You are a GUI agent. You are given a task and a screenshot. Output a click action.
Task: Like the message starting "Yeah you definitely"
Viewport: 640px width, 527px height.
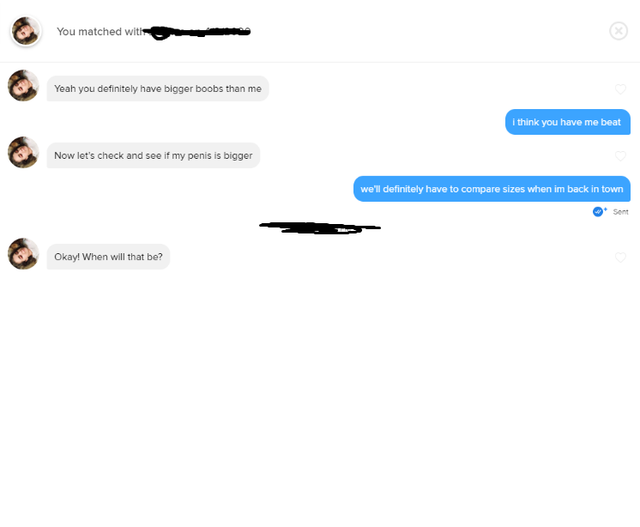tap(620, 90)
